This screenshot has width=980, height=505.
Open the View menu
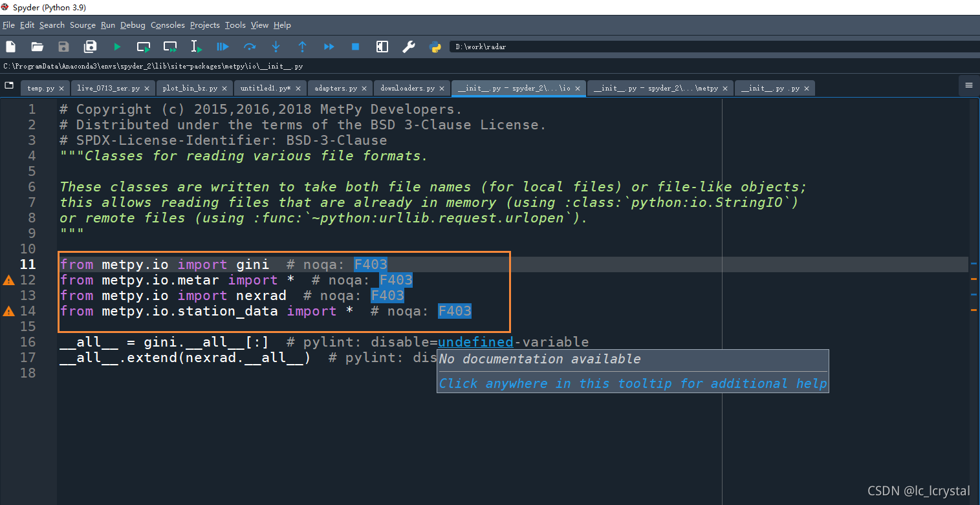click(x=259, y=25)
